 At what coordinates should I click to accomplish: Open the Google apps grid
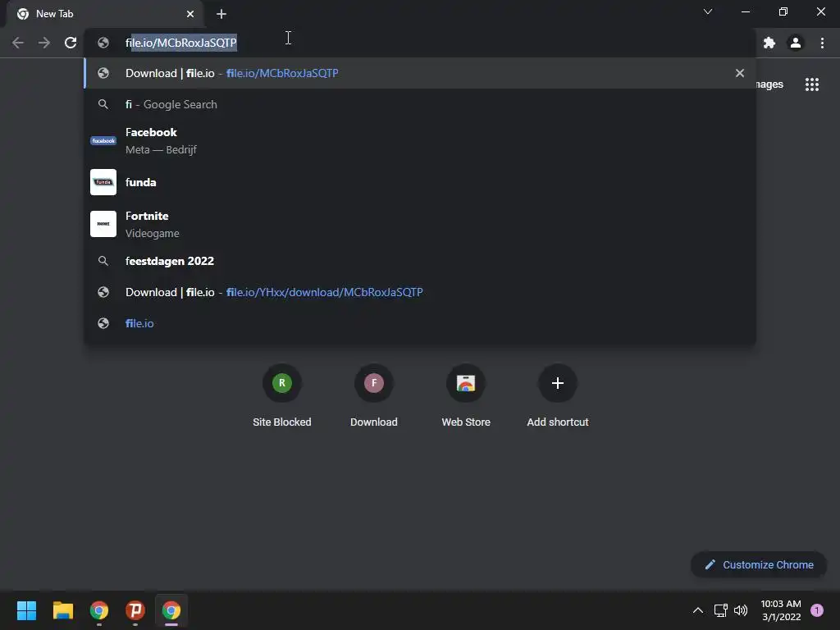coord(812,84)
